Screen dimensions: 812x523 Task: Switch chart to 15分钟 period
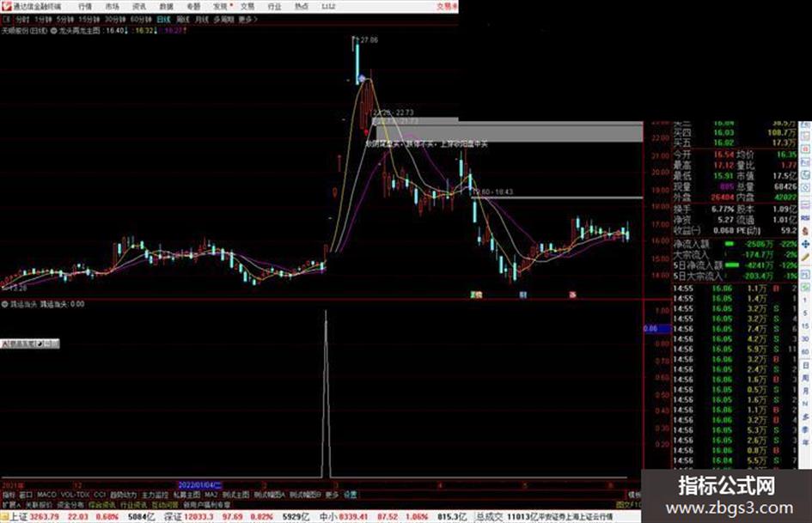click(89, 20)
